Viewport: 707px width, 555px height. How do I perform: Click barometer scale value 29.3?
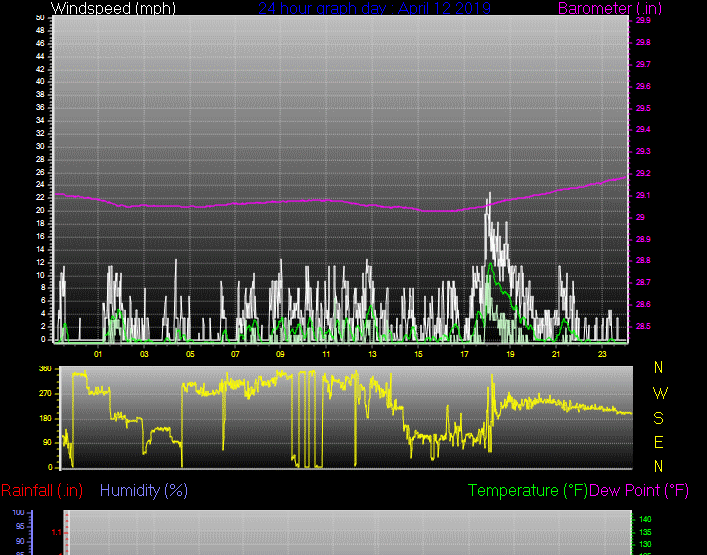pos(643,151)
